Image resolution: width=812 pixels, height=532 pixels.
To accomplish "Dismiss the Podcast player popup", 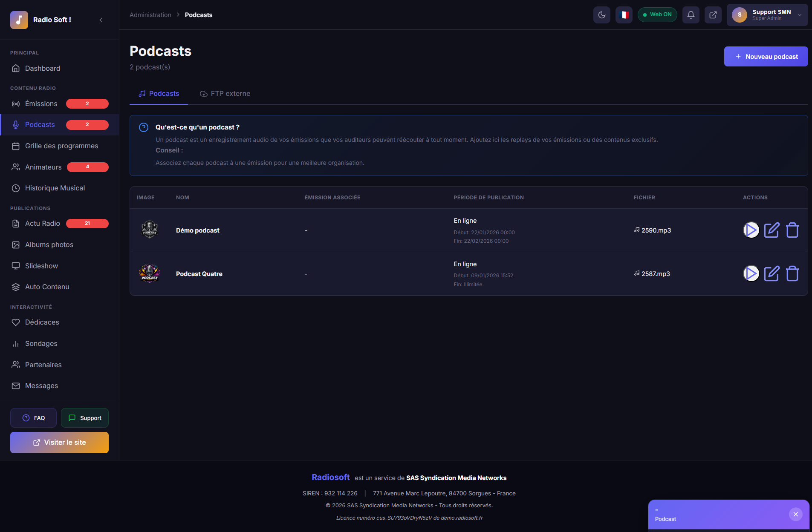I will click(x=795, y=514).
